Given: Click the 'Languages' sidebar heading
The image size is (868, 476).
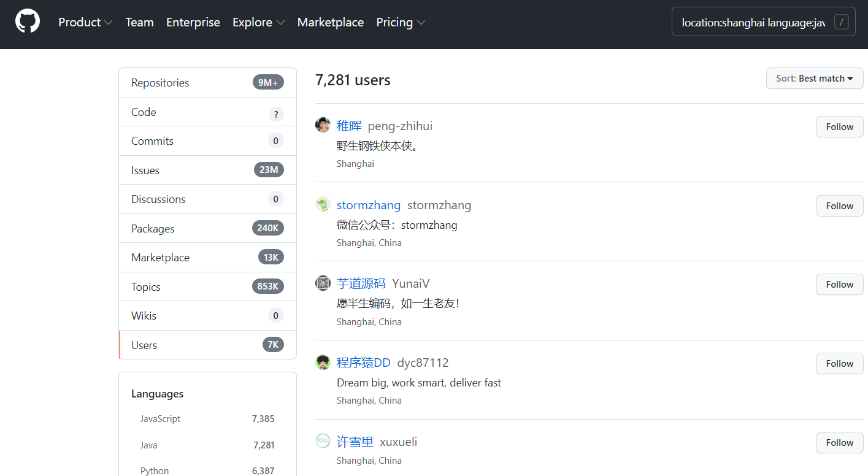Looking at the screenshot, I should [158, 394].
